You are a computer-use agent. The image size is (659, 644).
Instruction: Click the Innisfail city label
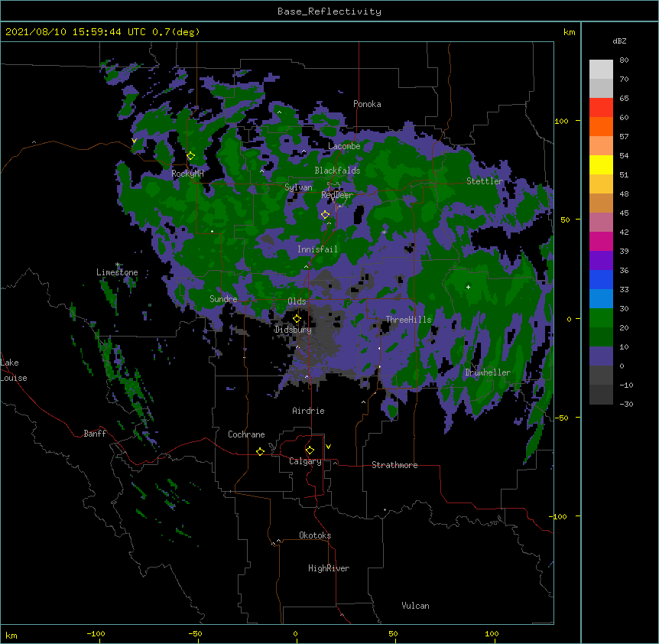pos(317,249)
